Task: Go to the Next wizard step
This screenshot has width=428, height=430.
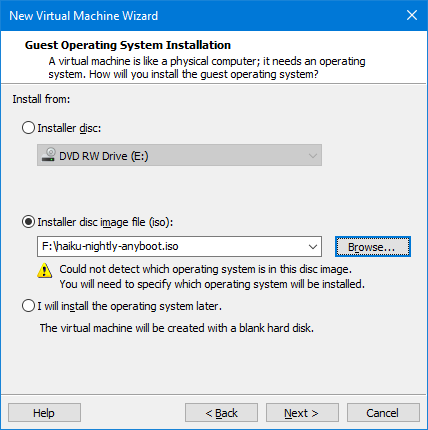Action: pos(302,413)
